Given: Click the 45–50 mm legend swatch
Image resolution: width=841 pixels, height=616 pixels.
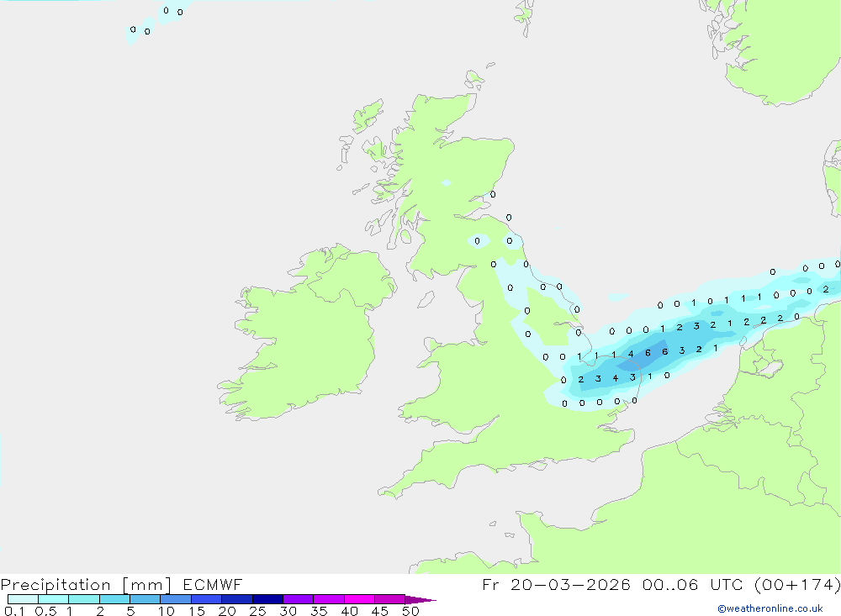Looking at the screenshot, I should (389, 599).
